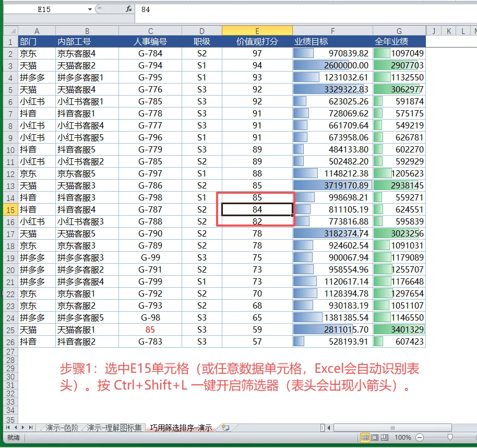The image size is (477, 448).
Task: Select row 15 header
Action: (x=10, y=210)
